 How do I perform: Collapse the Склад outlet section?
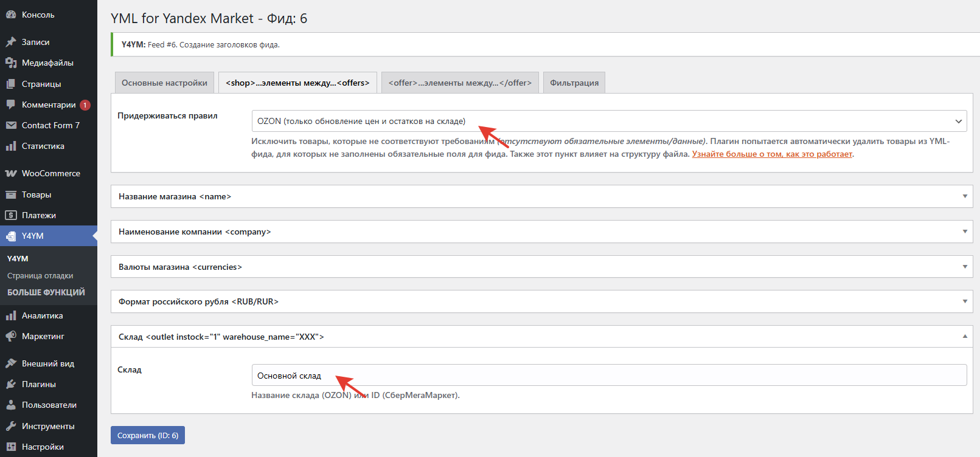[x=964, y=337]
